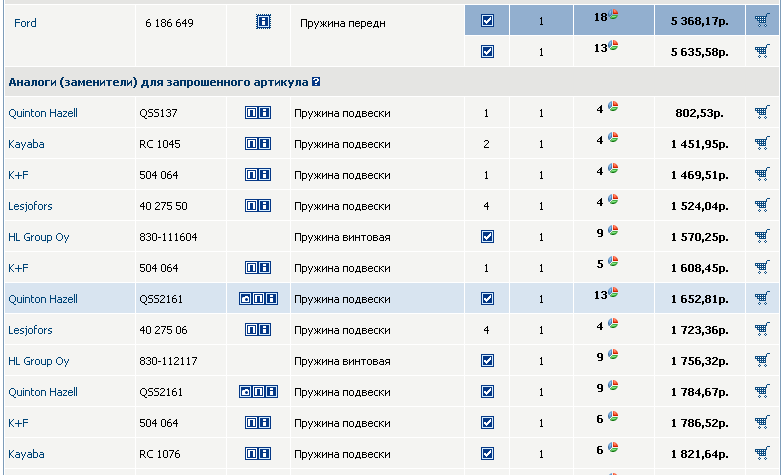Toggle checkbox for HL Group Oy 830-112117

click(x=487, y=360)
